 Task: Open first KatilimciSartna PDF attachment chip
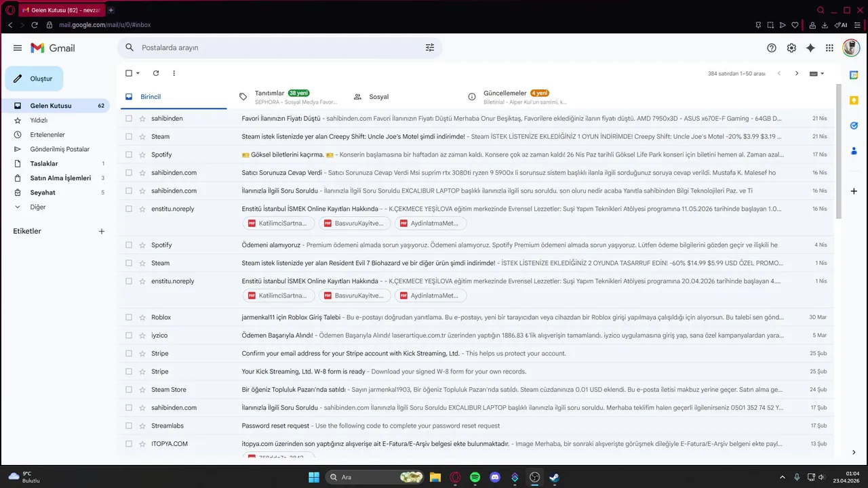tap(279, 223)
